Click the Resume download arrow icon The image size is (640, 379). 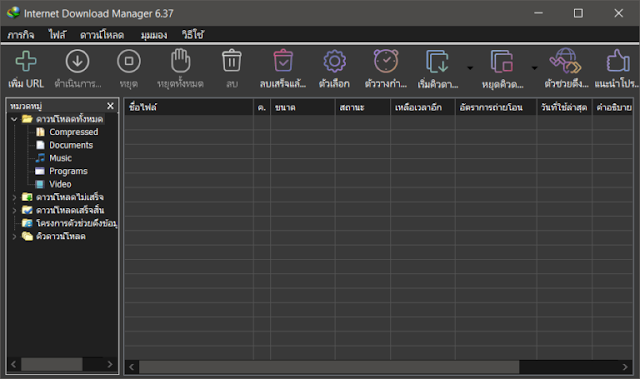78,61
